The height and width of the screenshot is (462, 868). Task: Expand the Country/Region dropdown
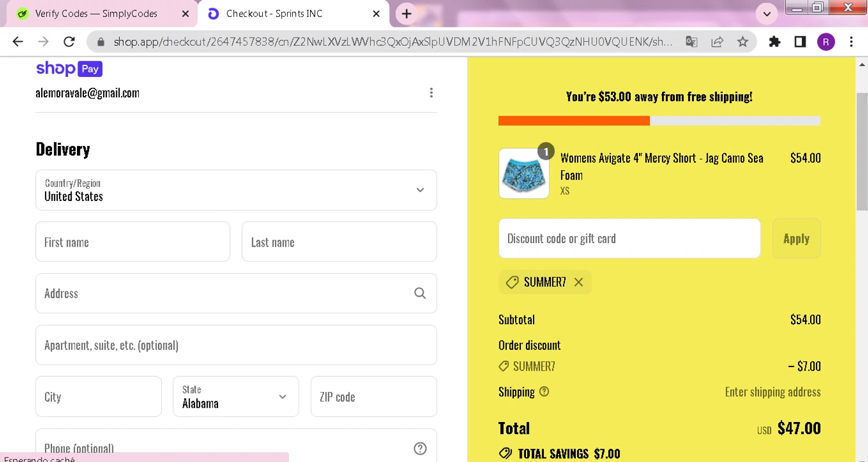coord(236,190)
